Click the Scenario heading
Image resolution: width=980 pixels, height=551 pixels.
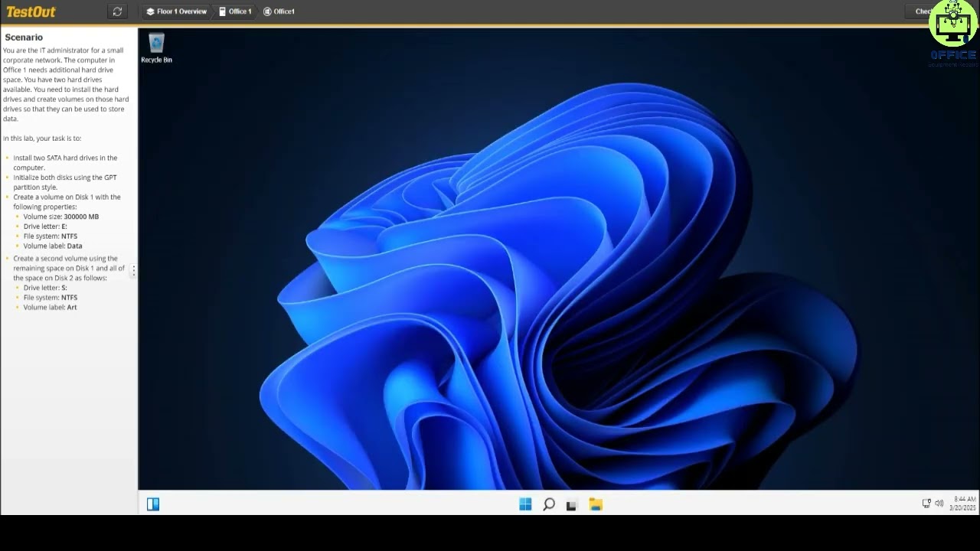coord(24,37)
